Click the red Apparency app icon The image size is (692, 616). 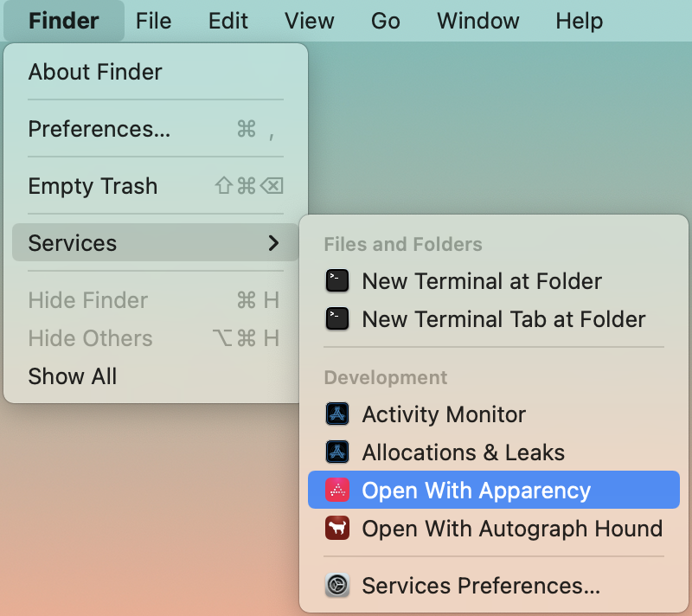pyautogui.click(x=336, y=490)
